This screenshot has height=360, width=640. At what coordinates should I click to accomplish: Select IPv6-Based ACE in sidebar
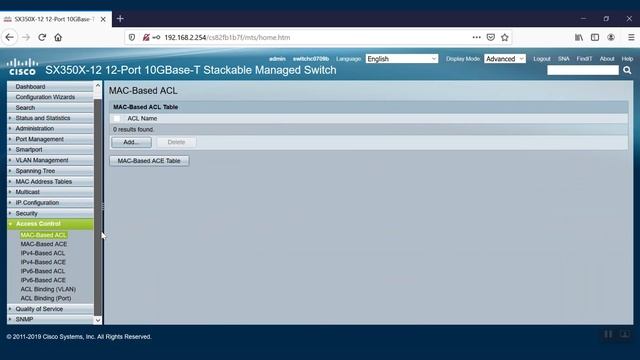43,280
